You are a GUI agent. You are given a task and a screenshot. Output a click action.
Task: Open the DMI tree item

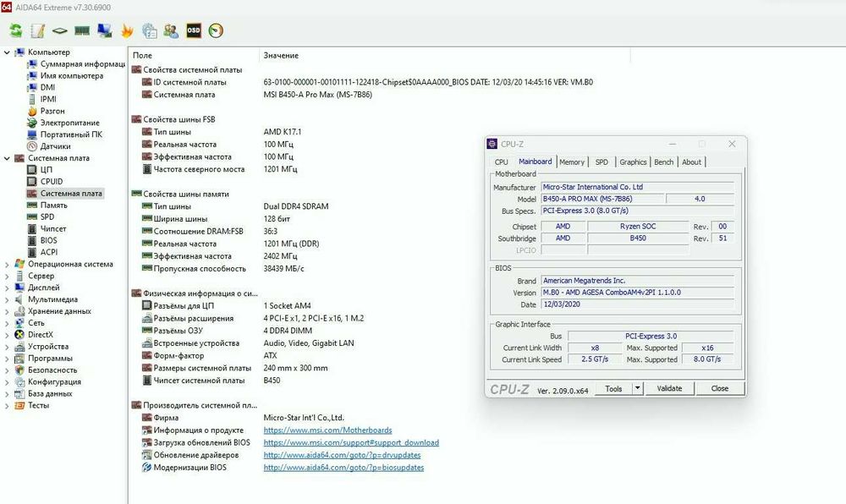click(47, 87)
